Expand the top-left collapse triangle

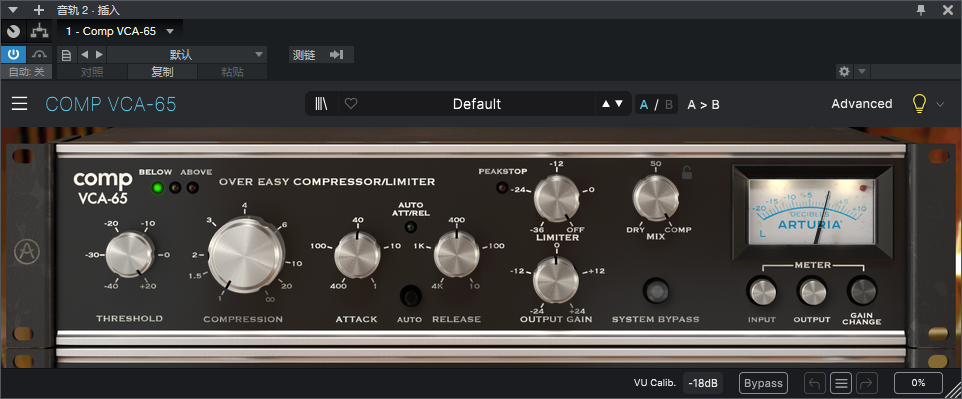coord(14,10)
